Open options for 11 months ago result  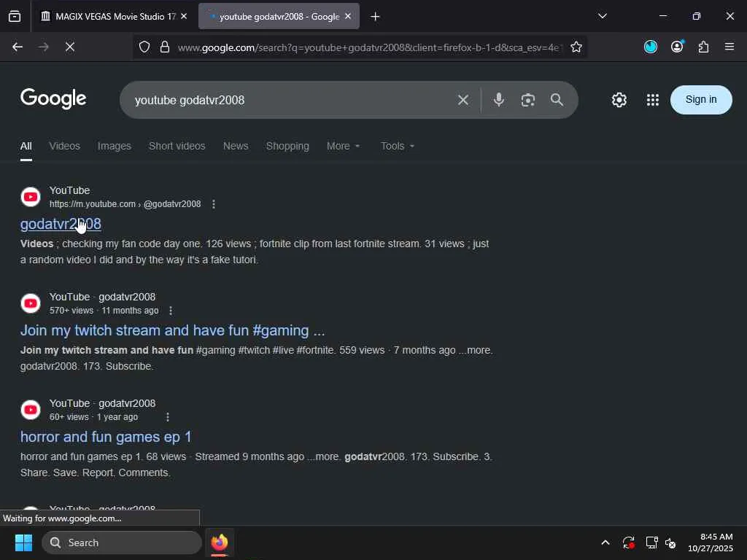point(171,311)
